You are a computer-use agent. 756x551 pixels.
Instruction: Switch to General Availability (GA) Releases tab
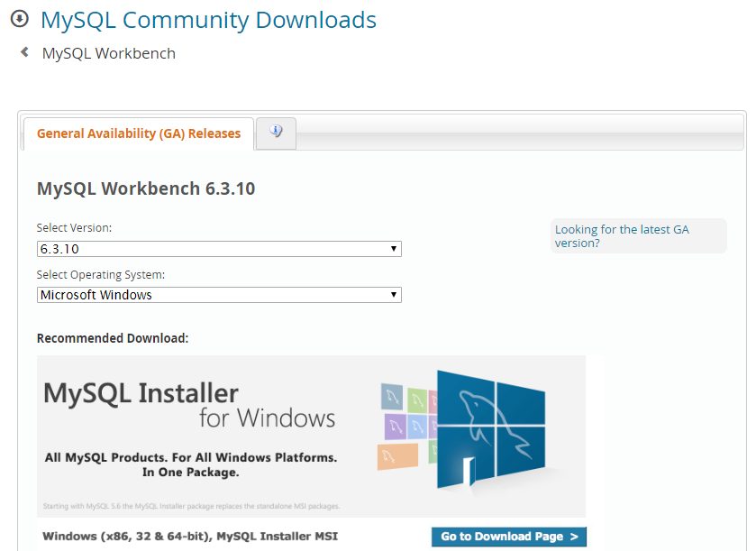[137, 133]
